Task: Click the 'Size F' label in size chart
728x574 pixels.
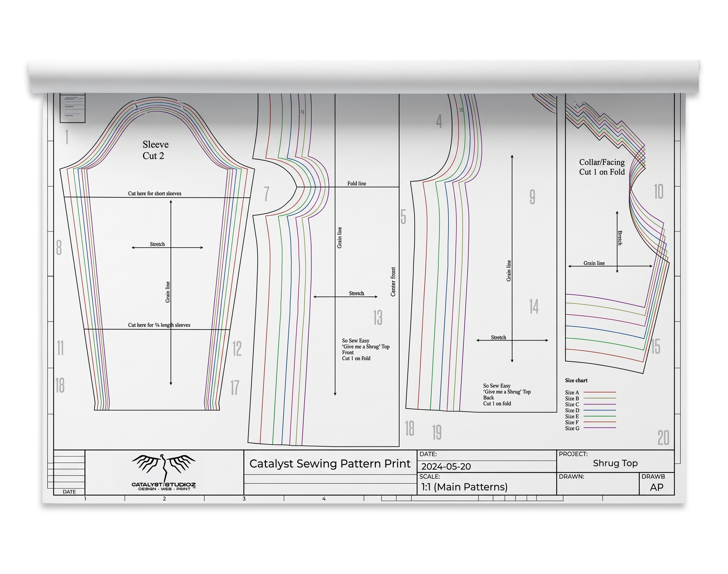Action: 572,422
